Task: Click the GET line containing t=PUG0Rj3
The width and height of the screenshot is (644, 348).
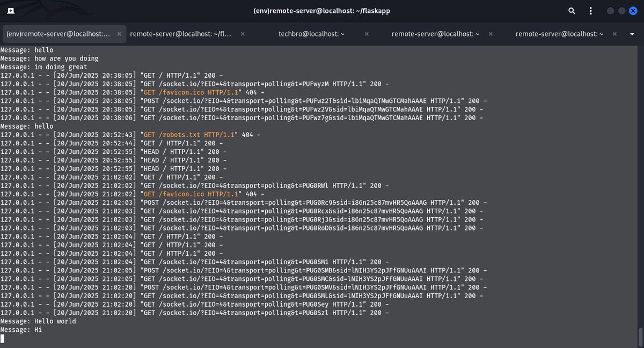Action: [241, 220]
